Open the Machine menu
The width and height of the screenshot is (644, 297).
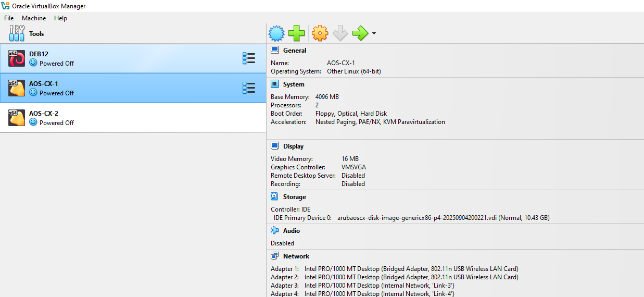pyautogui.click(x=34, y=18)
